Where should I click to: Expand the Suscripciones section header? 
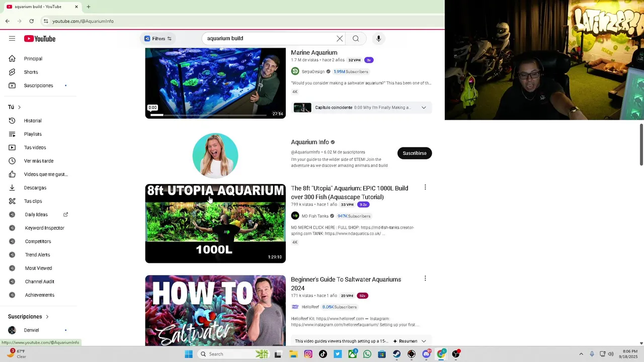coord(28,317)
